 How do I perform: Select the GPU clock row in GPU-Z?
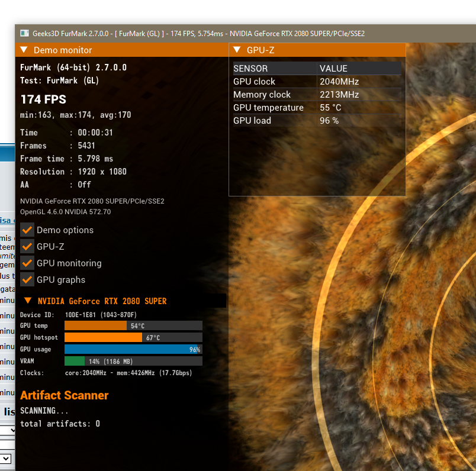click(x=316, y=82)
